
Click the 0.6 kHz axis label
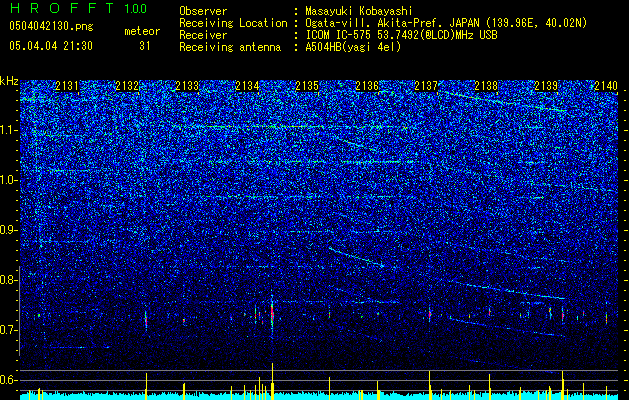(9, 380)
